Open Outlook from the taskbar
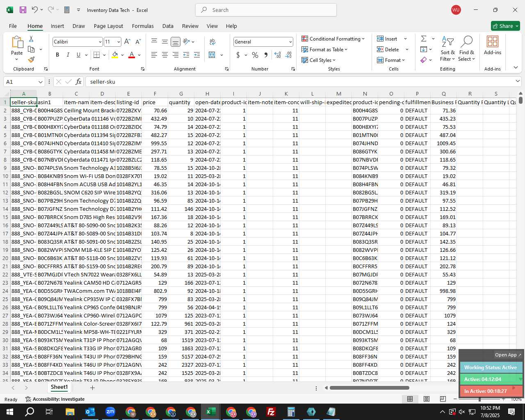This screenshot has width=525, height=420. [x=90, y=412]
